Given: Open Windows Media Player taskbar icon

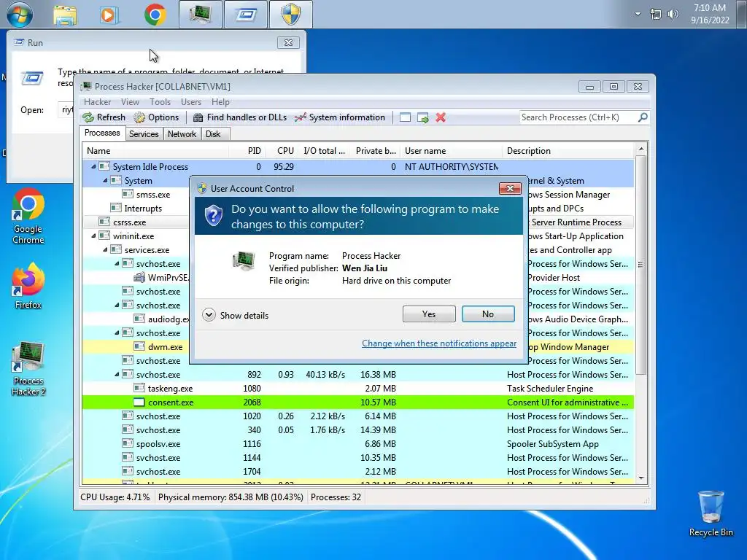Looking at the screenshot, I should [x=109, y=15].
